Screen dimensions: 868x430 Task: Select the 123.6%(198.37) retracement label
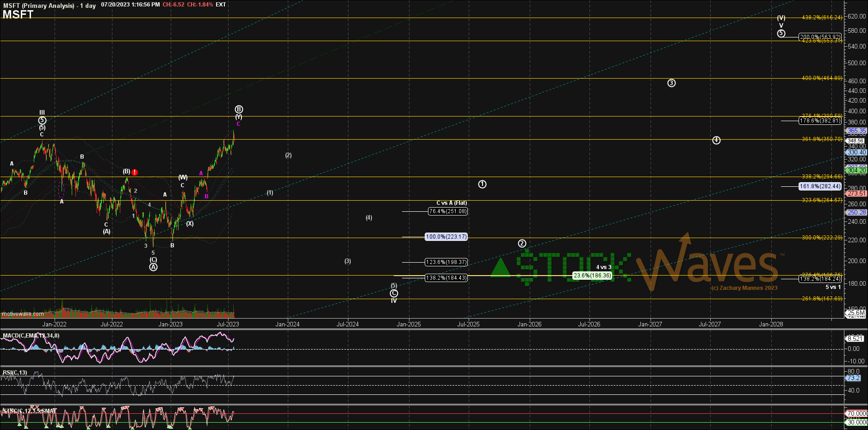446,262
